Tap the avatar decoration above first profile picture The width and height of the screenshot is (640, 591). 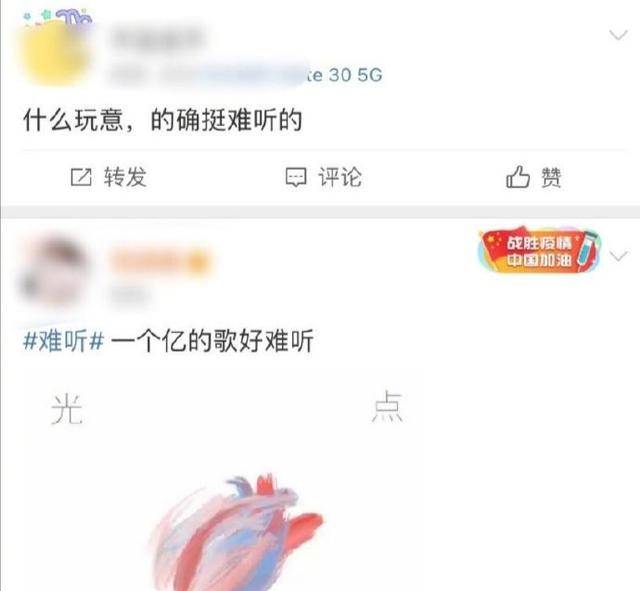pos(57,18)
